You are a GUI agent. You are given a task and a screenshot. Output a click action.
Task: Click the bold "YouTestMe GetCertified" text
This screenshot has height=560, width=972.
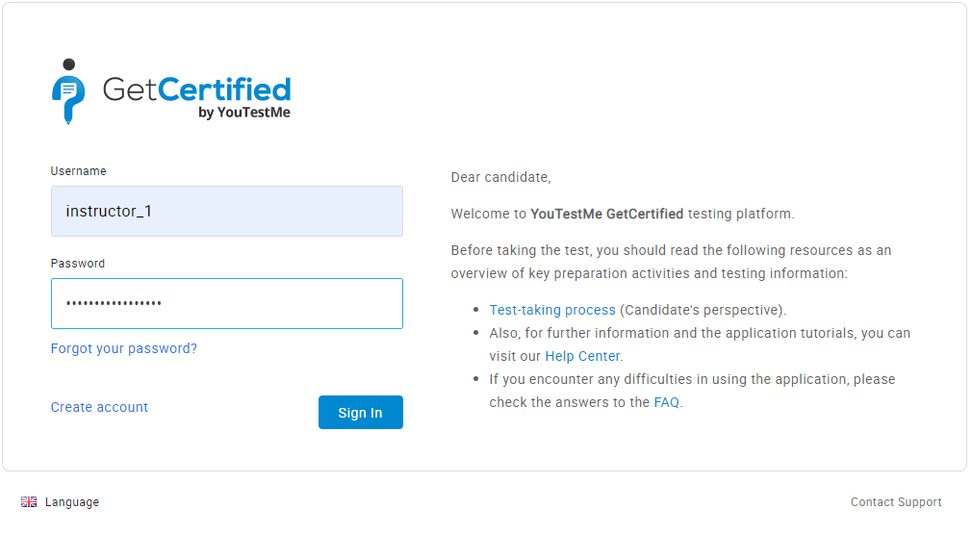click(x=606, y=214)
